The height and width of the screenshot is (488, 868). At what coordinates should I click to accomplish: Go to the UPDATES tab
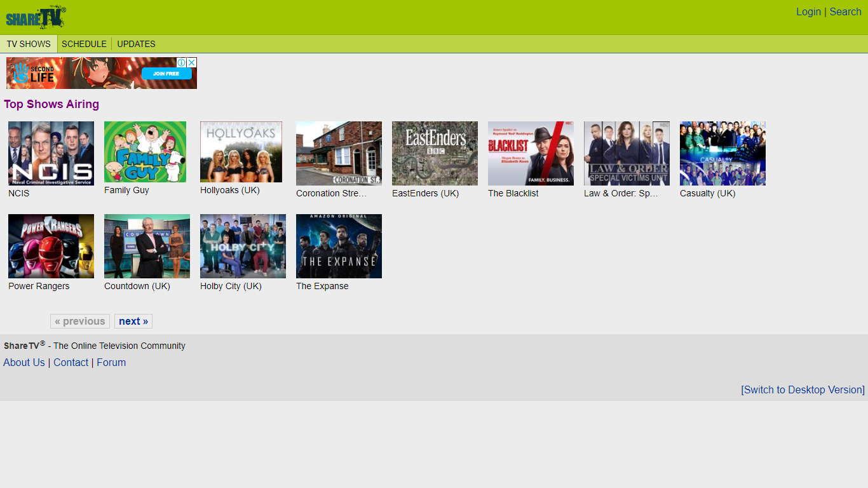[136, 44]
